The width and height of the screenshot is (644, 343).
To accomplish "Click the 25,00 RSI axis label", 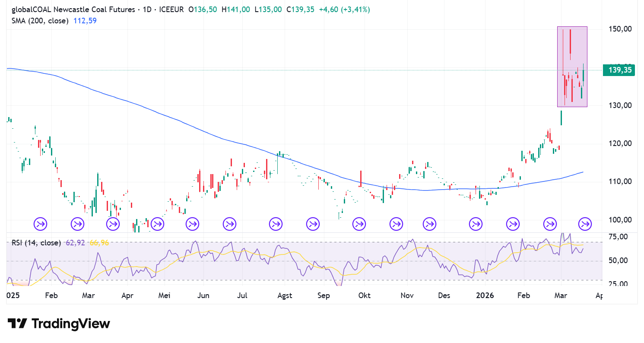I will [619, 284].
